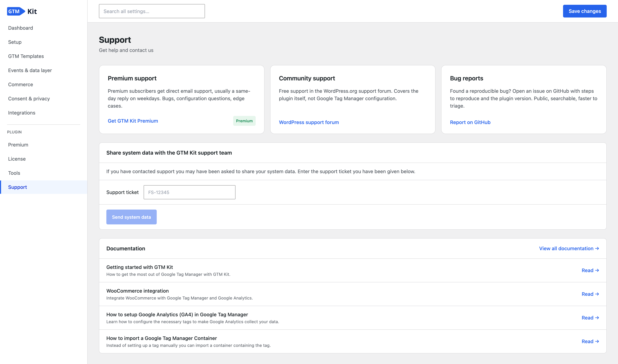Navigate to Events & data layer
The image size is (618, 364).
click(30, 70)
